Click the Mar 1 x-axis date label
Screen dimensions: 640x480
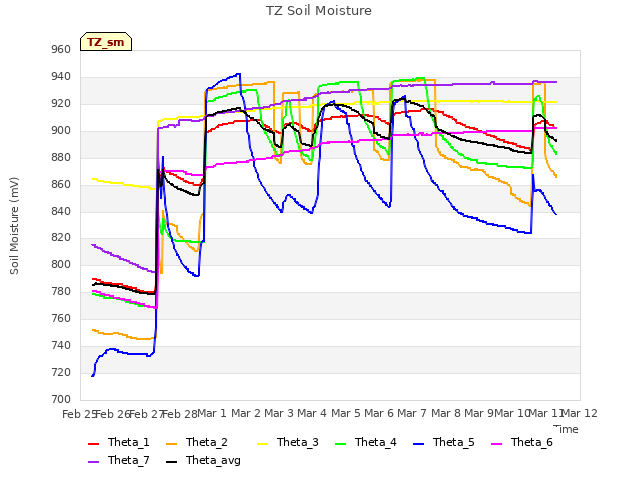(x=212, y=413)
